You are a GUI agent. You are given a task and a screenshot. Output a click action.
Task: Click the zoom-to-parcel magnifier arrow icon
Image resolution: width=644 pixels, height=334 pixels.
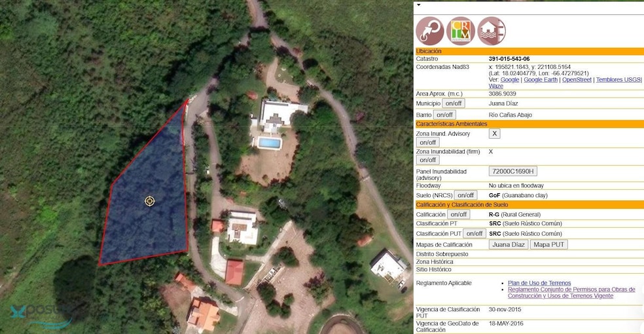430,31
